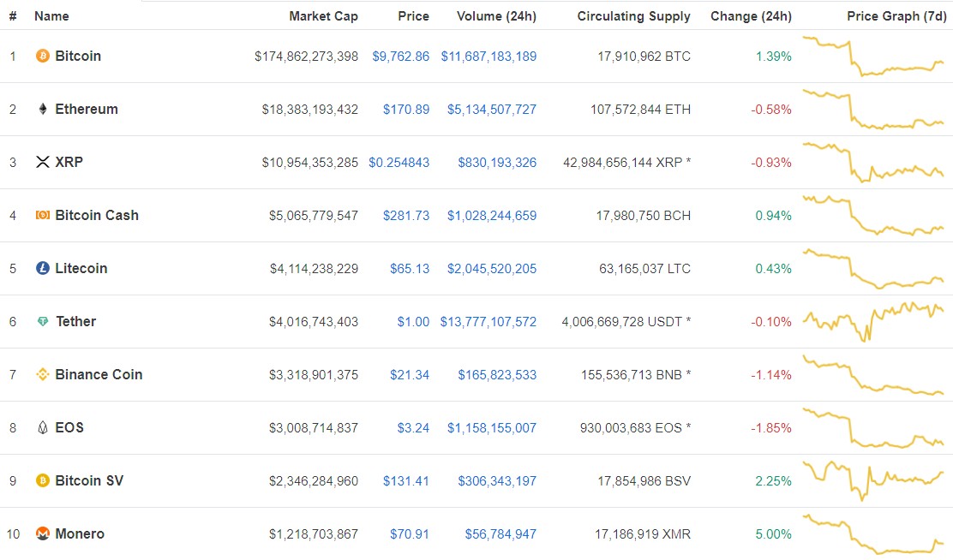Click Bitcoin price $9,762.86
This screenshot has width=953, height=560.
[x=400, y=57]
